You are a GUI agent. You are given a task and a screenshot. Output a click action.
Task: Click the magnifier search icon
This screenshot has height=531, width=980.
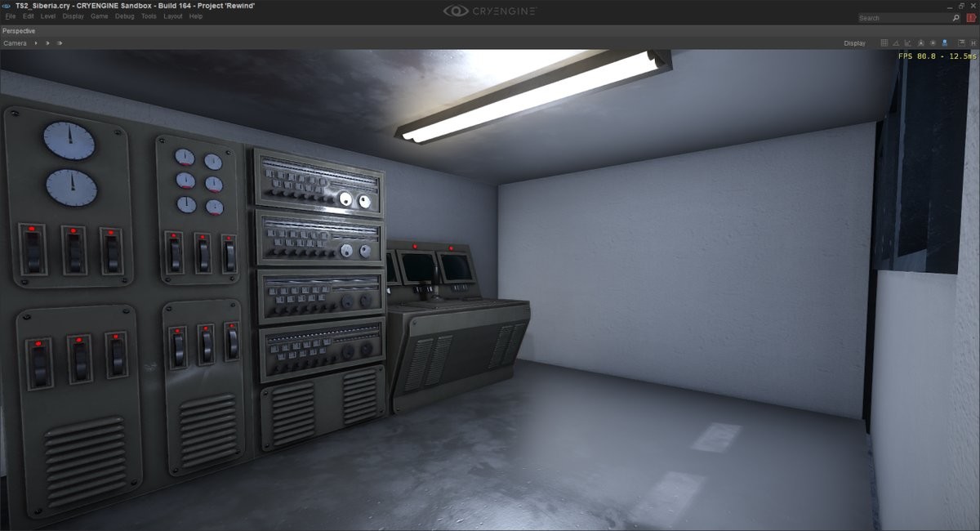[956, 17]
